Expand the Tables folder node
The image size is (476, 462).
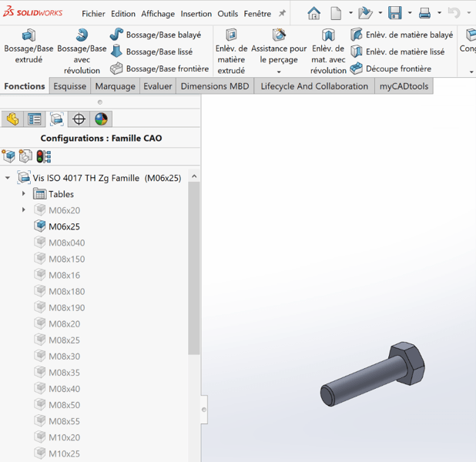point(24,193)
